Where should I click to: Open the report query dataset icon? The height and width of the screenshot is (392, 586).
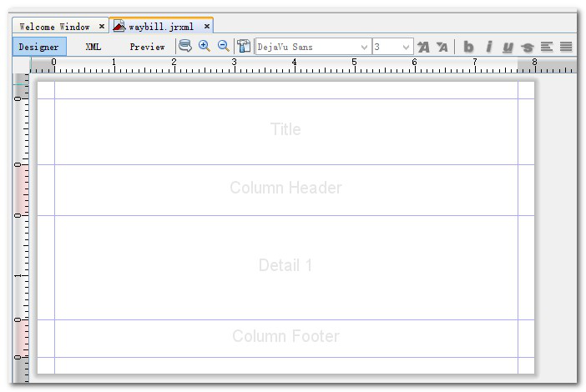[x=184, y=47]
